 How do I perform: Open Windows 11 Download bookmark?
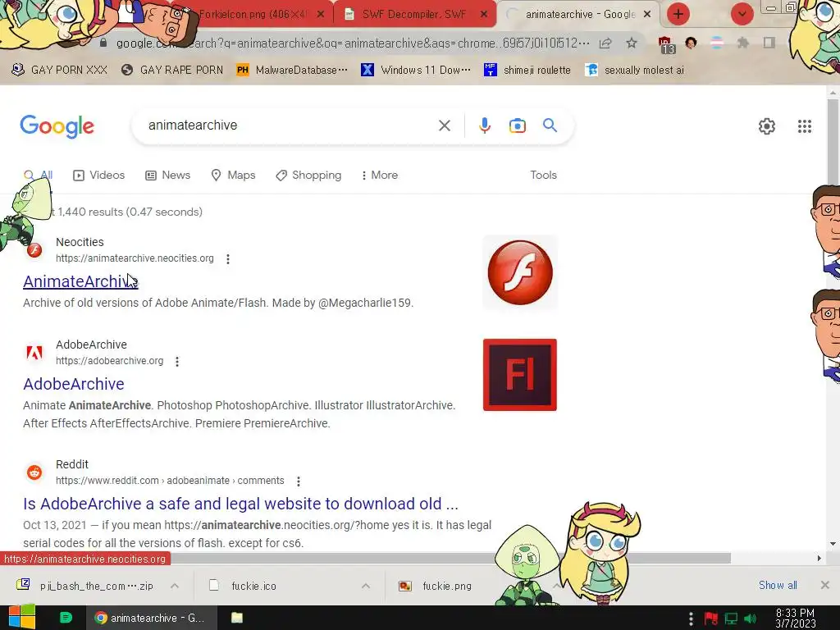tap(416, 71)
